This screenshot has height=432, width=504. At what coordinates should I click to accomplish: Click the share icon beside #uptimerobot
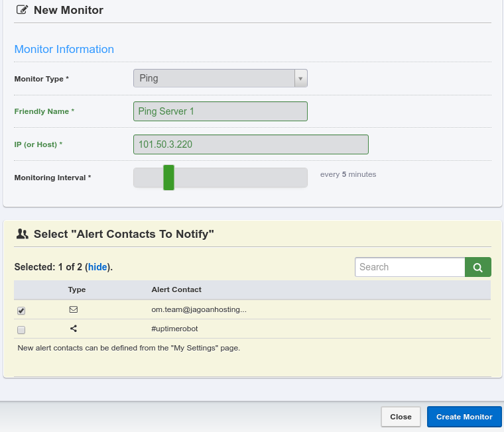click(74, 329)
